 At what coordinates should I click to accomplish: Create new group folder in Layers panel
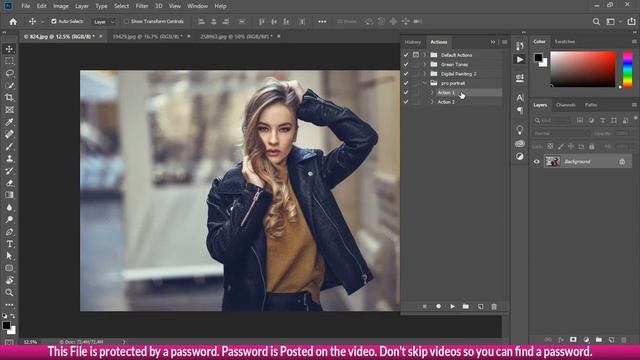click(x=598, y=340)
